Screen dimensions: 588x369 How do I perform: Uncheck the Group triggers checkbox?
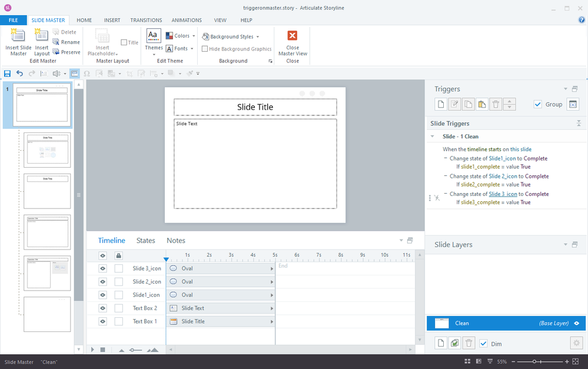pyautogui.click(x=537, y=104)
